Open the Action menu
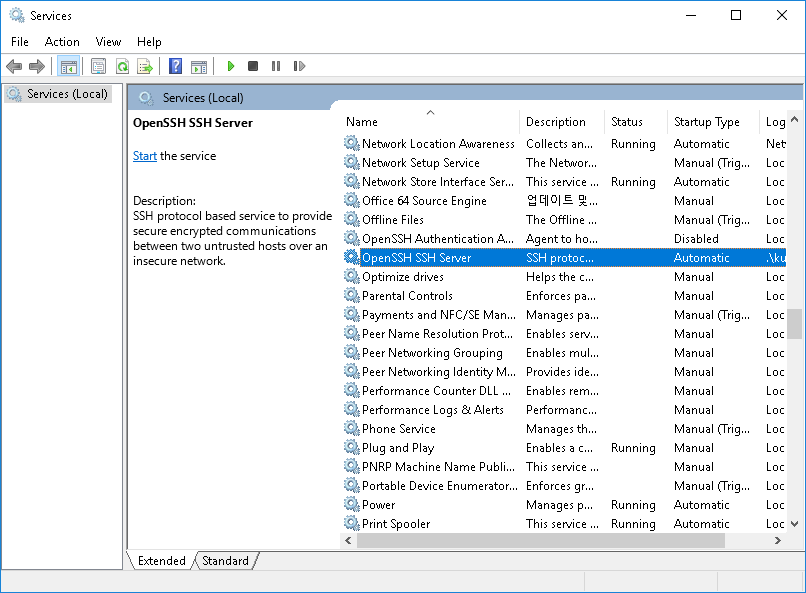 [x=62, y=42]
